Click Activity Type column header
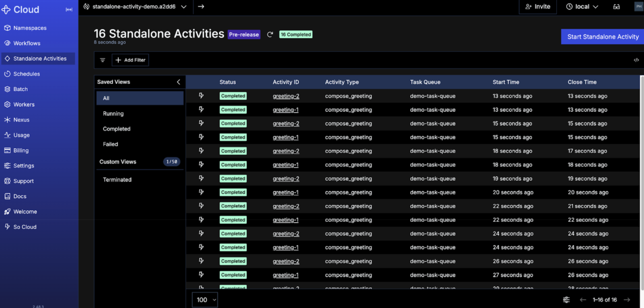This screenshot has width=644, height=308. (342, 82)
